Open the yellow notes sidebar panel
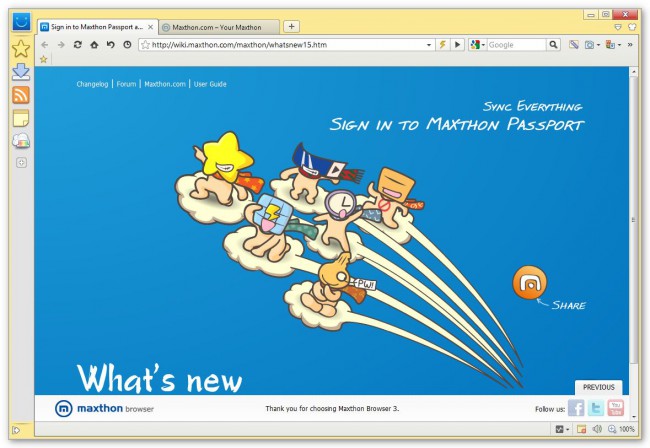This screenshot has height=448, width=650. (21, 118)
